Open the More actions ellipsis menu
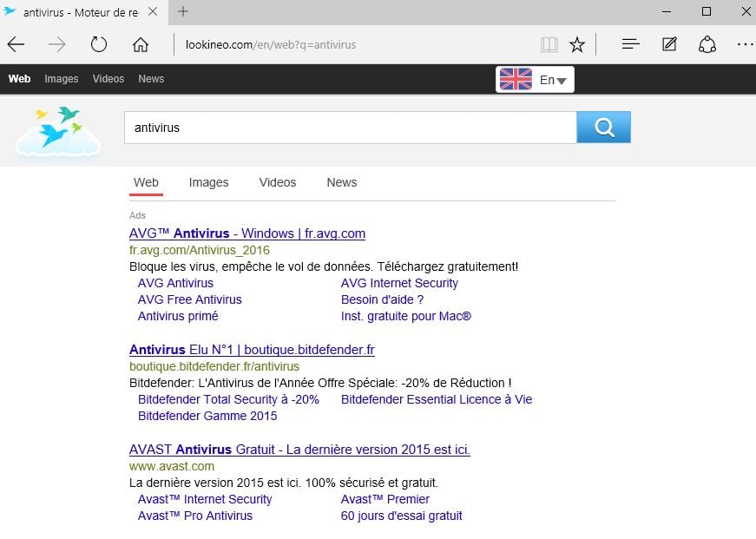The image size is (756, 539). [x=746, y=44]
